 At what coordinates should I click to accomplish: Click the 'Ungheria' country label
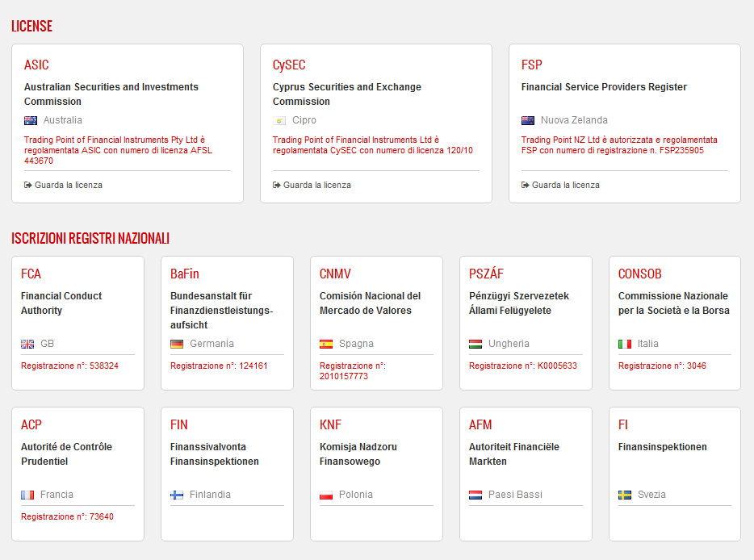pos(509,344)
